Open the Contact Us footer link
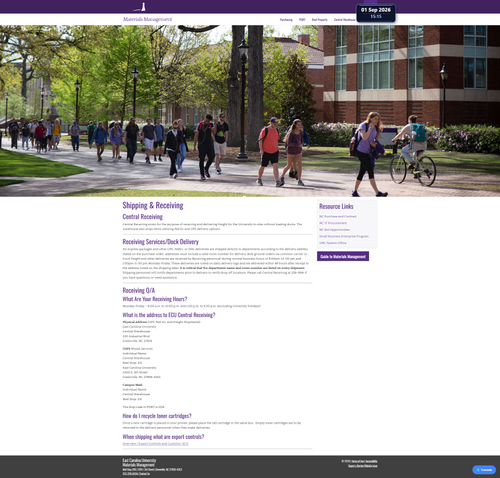Viewport: 500px width, 478px height. 145,474
